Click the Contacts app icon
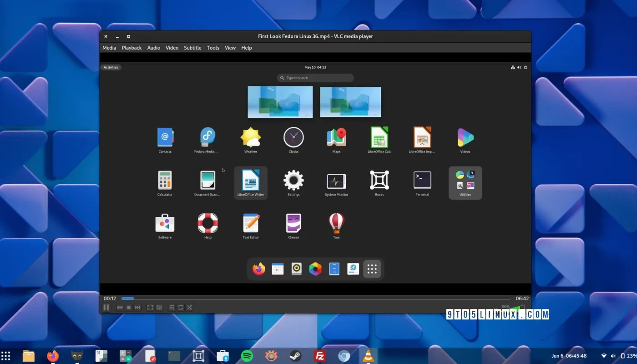The height and width of the screenshot is (364, 637). tap(165, 137)
